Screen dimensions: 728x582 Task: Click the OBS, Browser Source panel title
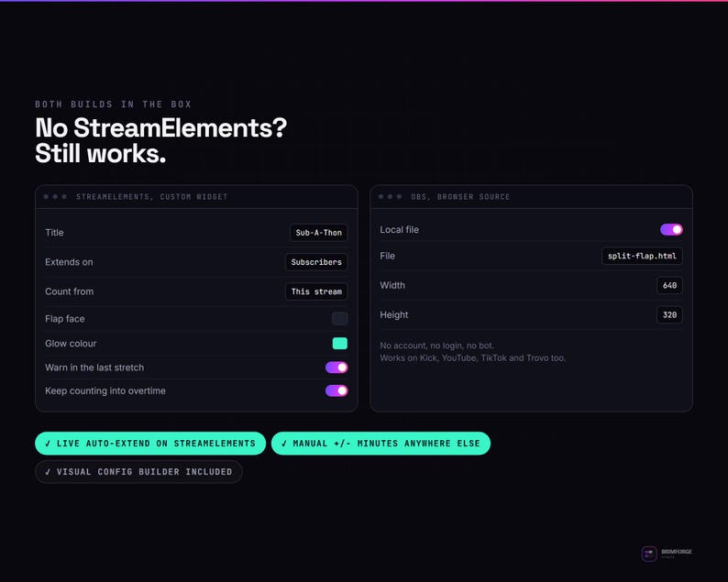pyautogui.click(x=460, y=197)
